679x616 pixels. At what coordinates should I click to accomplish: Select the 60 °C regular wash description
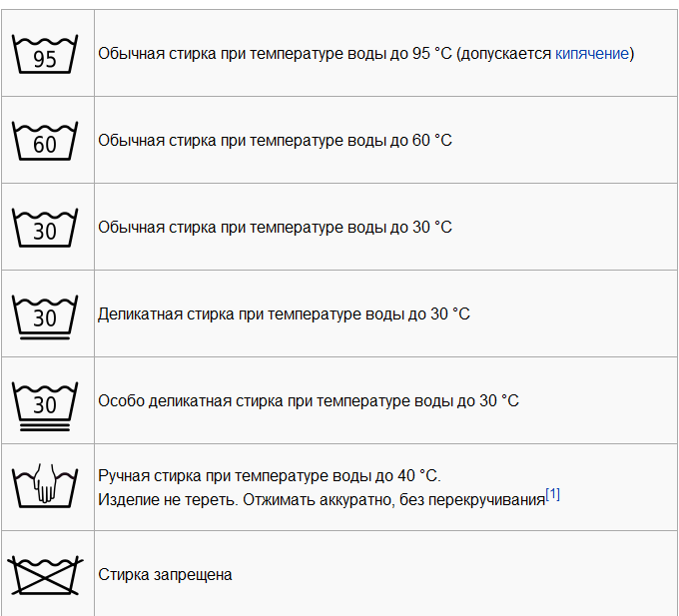tap(275, 140)
